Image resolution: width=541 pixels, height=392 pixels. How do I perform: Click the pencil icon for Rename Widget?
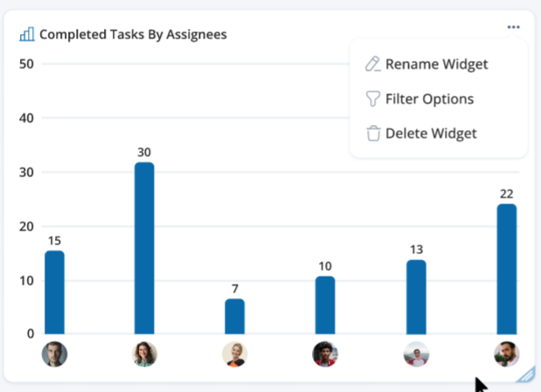click(x=373, y=64)
